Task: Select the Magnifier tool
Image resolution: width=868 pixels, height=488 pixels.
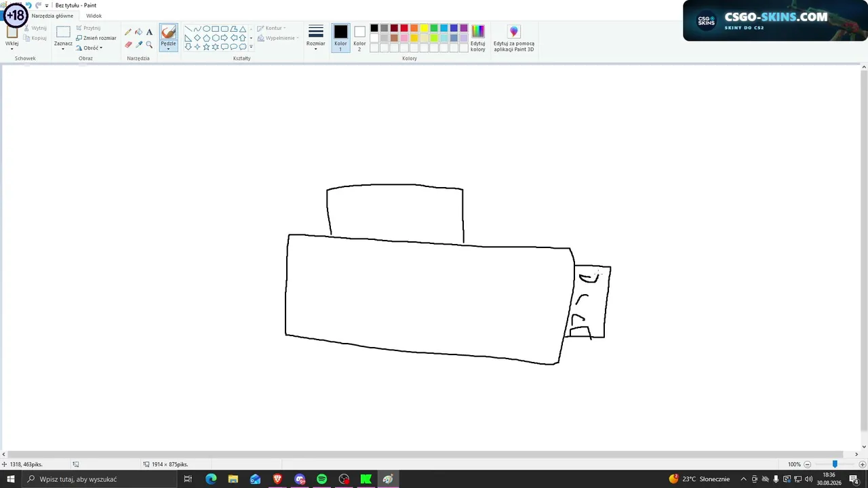Action: tap(149, 44)
